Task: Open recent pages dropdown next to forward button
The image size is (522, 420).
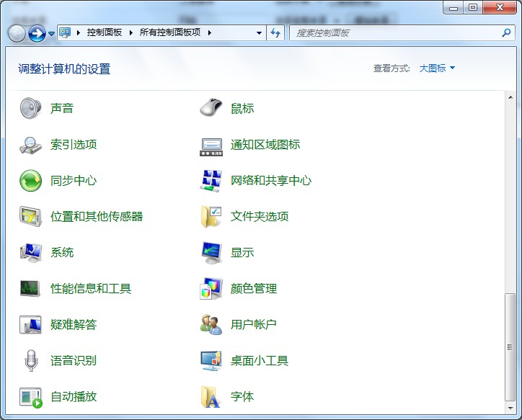Action: point(52,34)
